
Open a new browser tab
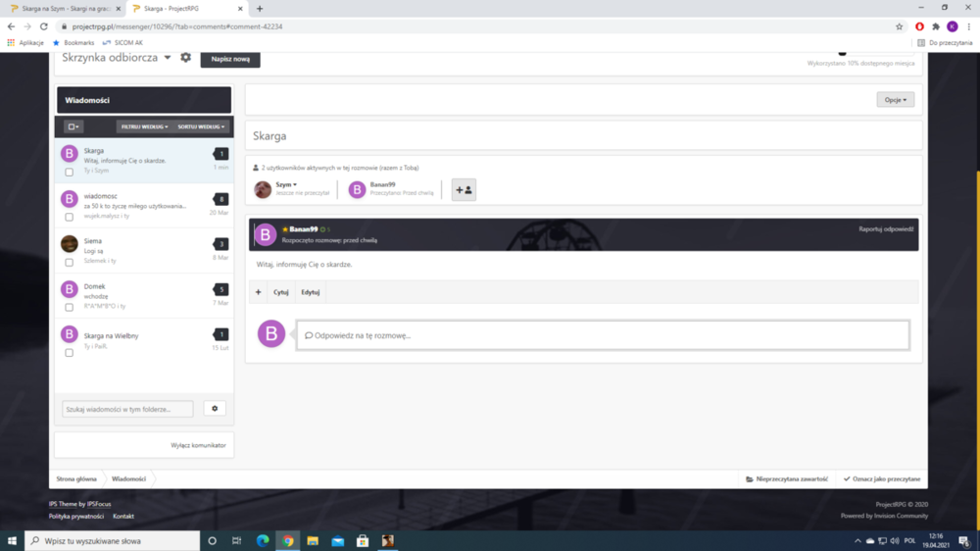tap(260, 9)
